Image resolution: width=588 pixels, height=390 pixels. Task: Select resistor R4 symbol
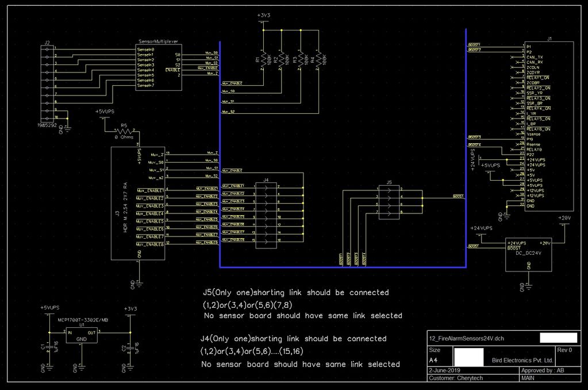pos(319,60)
